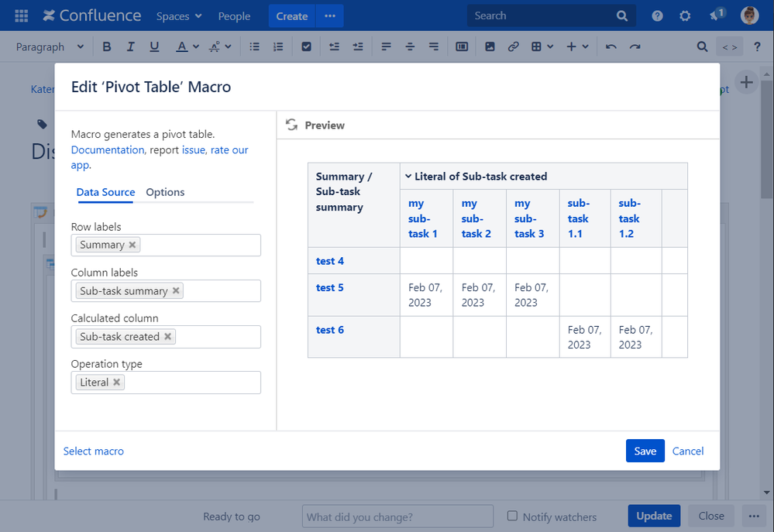Open the notifications icon
774x532 pixels.
(716, 15)
